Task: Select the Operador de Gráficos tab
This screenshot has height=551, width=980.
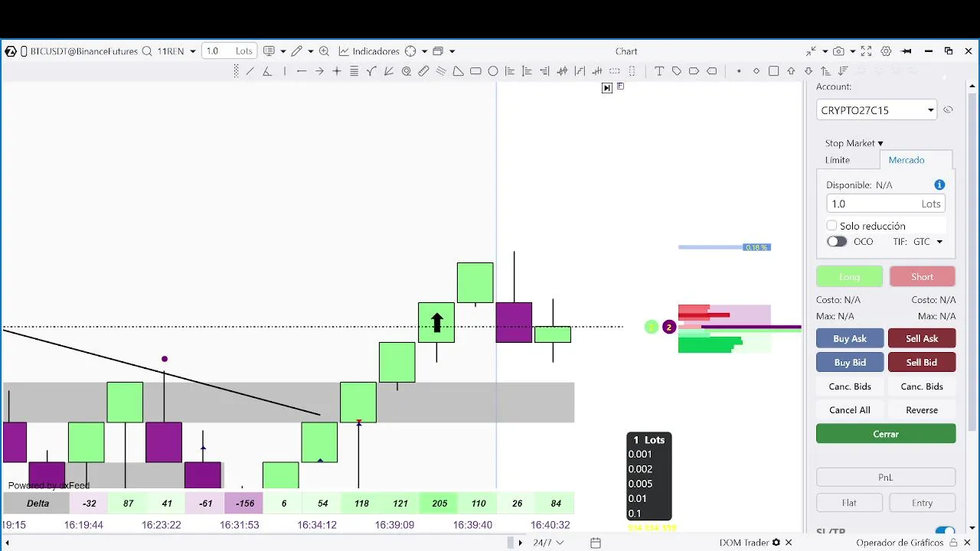Action: tap(900, 543)
